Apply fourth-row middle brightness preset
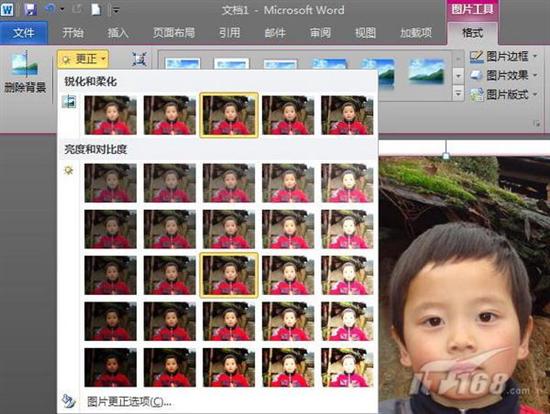 point(229,321)
